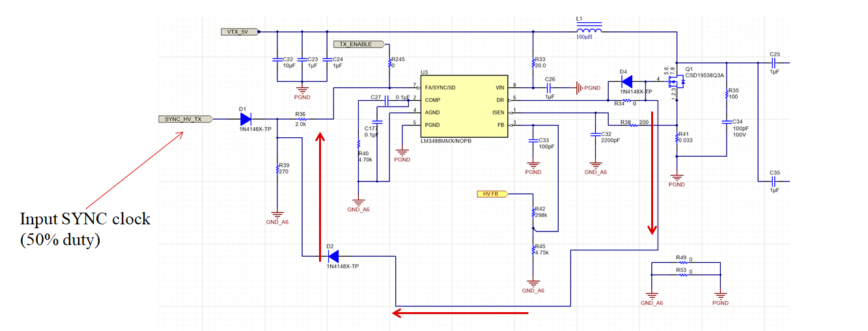Click the R49 zero-ohm resistor
The image size is (868, 331).
(682, 262)
